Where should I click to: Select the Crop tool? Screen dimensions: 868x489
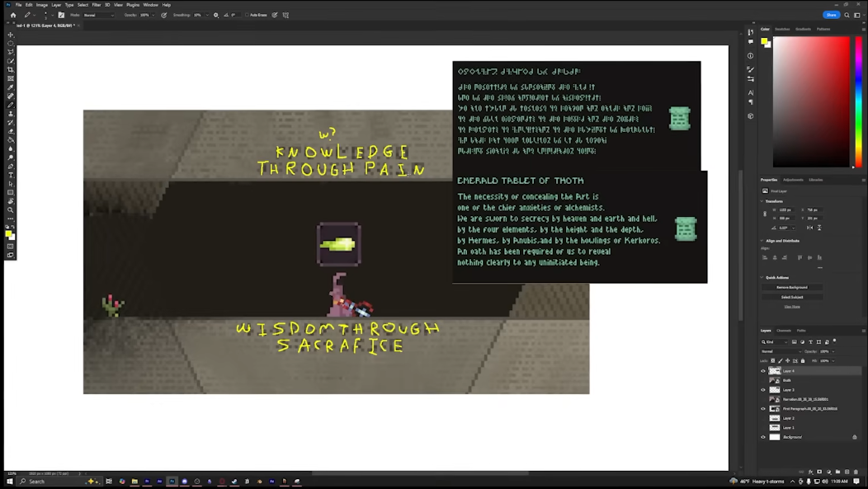11,70
